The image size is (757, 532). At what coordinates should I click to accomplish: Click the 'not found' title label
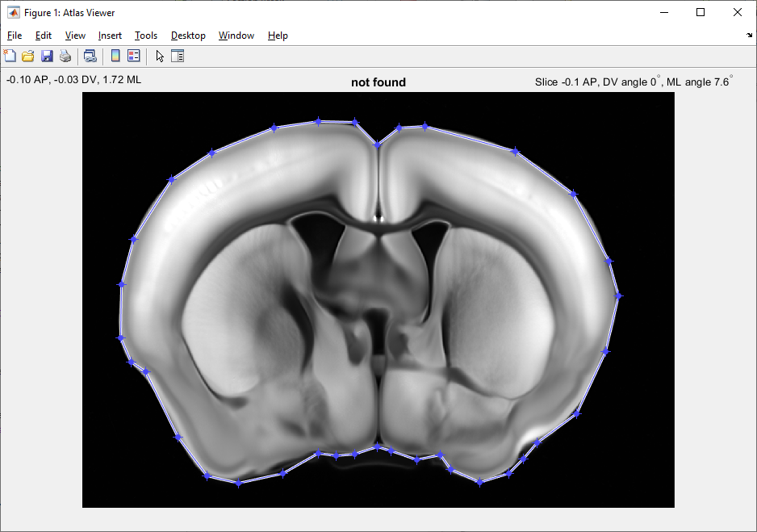(x=378, y=82)
